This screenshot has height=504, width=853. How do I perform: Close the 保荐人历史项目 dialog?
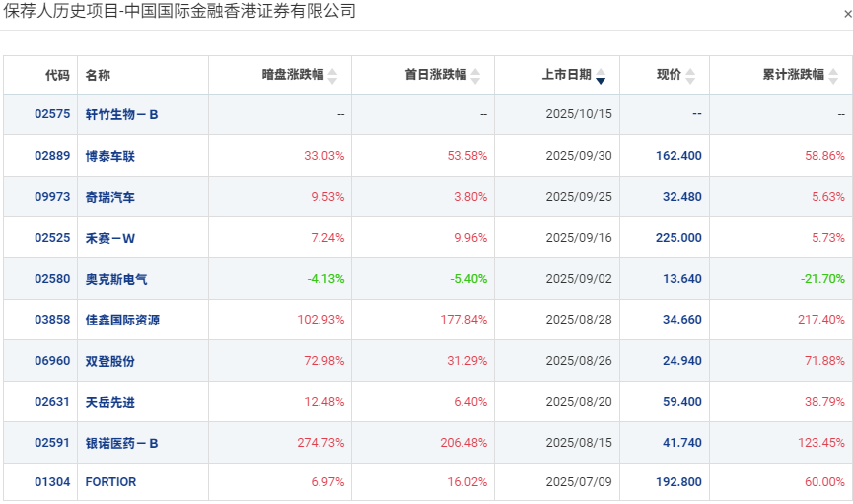pos(847,15)
